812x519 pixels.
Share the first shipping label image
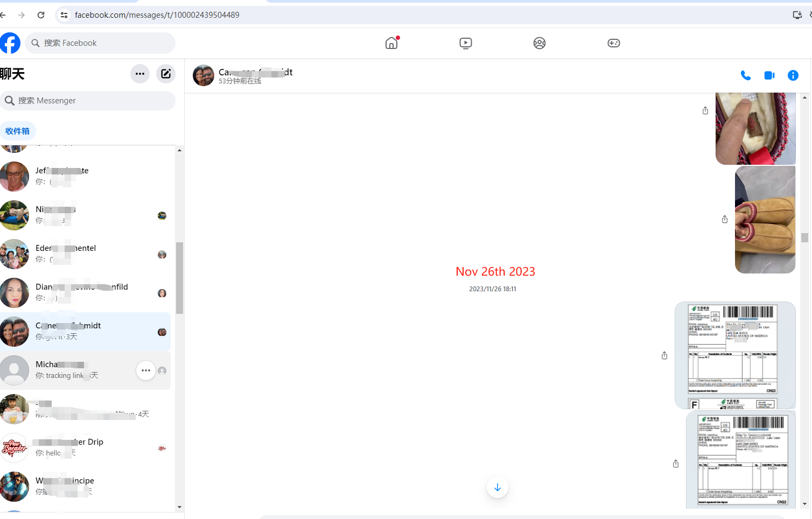[664, 355]
